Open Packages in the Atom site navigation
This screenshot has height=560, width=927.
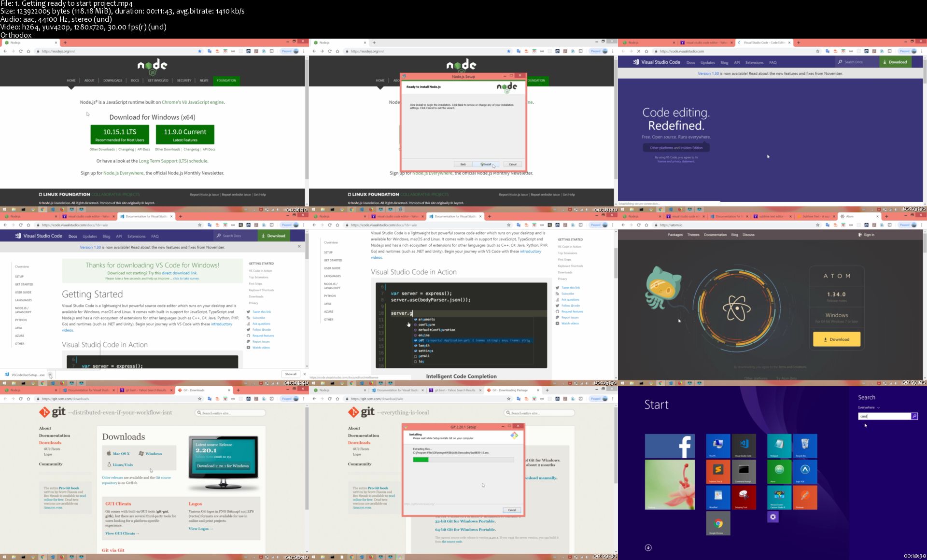click(x=675, y=235)
